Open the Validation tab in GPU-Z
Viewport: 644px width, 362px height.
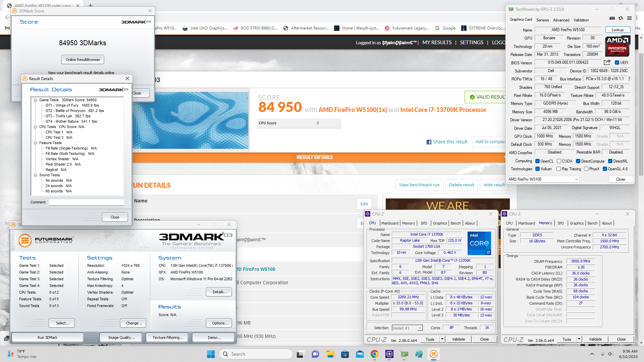[x=581, y=20]
